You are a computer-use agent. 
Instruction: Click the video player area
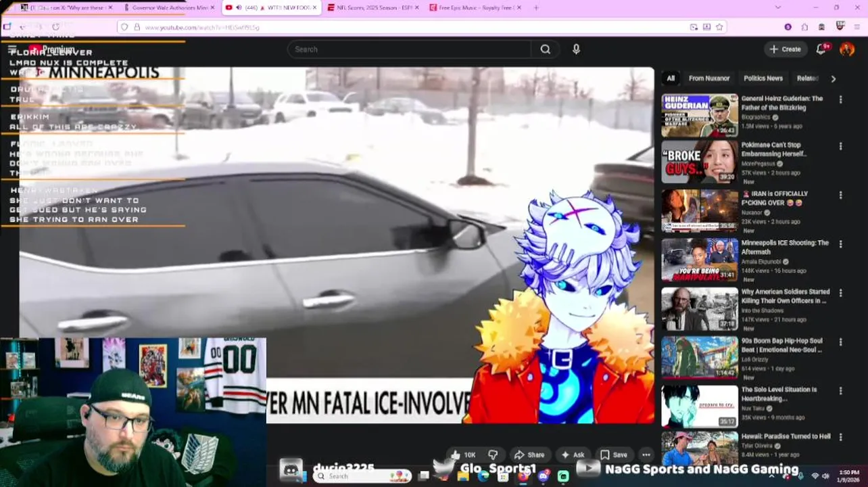pos(337,245)
